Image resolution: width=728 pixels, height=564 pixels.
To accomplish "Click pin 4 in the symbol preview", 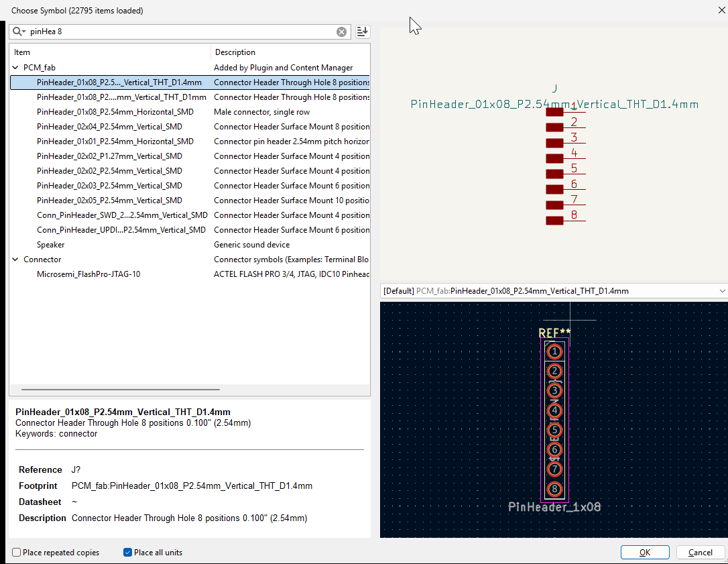I will click(566, 158).
